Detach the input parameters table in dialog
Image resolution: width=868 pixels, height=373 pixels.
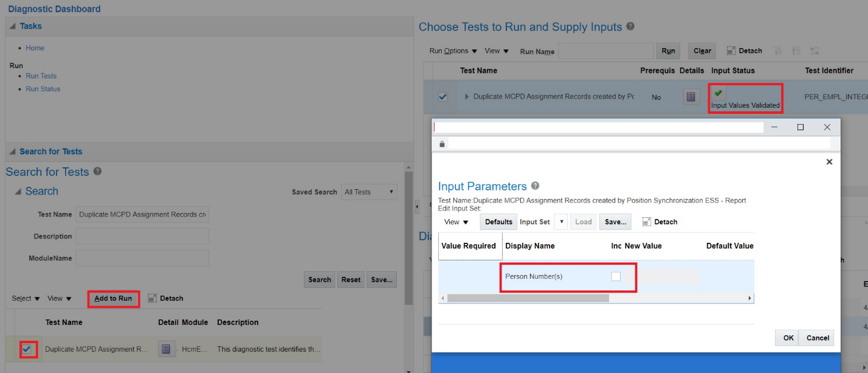click(660, 222)
